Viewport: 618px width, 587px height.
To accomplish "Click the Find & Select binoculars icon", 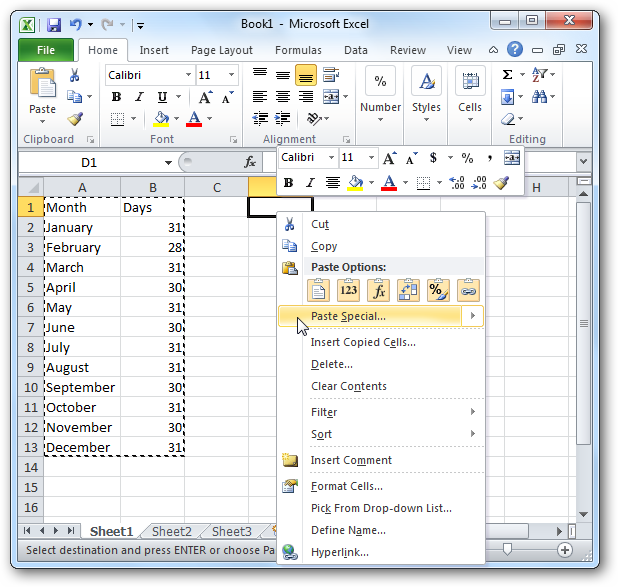I will click(539, 96).
